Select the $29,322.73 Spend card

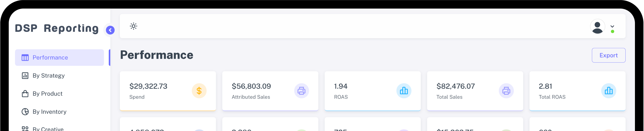coord(168,91)
